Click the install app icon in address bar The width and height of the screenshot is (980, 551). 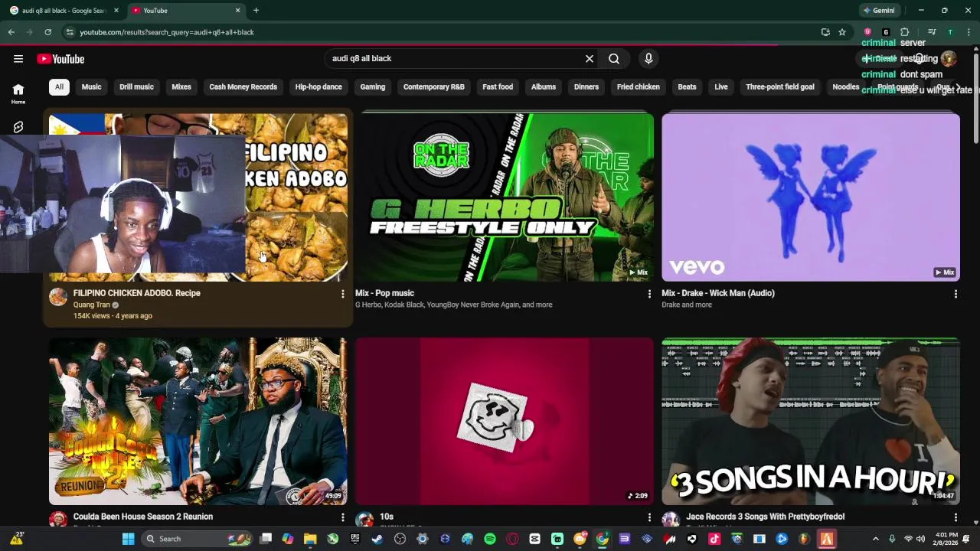pyautogui.click(x=825, y=32)
